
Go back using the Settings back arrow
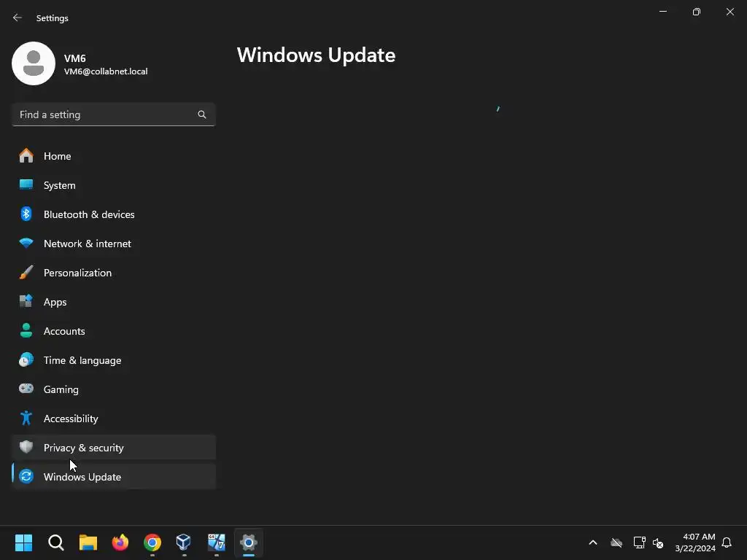(x=18, y=17)
